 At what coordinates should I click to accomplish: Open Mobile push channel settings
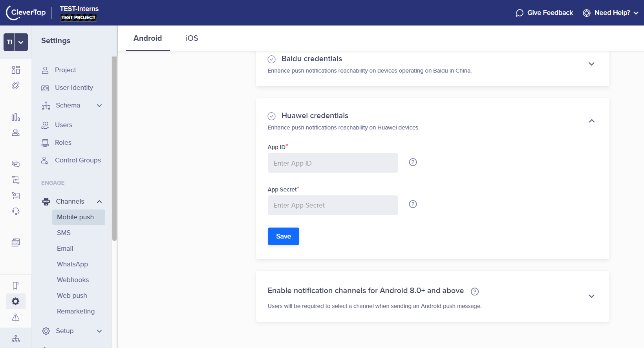(79, 217)
